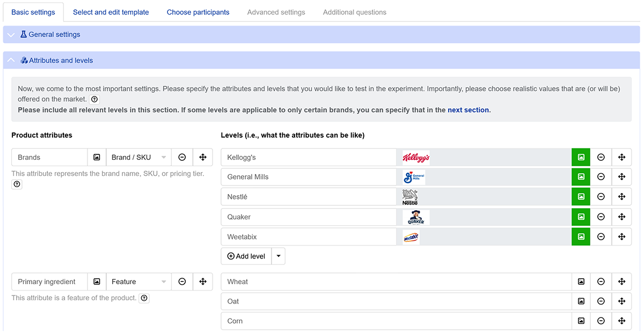Click move handle for Kellogg's level
The width and height of the screenshot is (644, 333).
[621, 157]
